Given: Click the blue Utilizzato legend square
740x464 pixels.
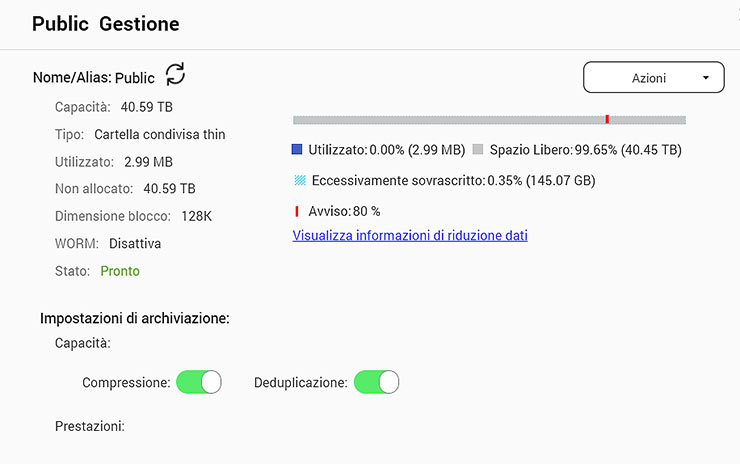Looking at the screenshot, I should pyautogui.click(x=297, y=150).
